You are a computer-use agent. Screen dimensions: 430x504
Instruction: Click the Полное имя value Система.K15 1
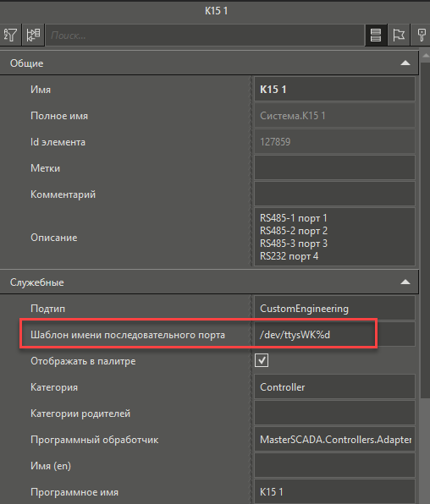334,115
